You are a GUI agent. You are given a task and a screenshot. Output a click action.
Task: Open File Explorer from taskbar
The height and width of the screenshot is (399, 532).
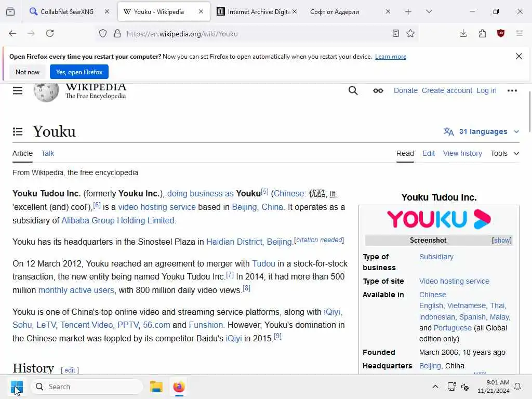point(156,387)
